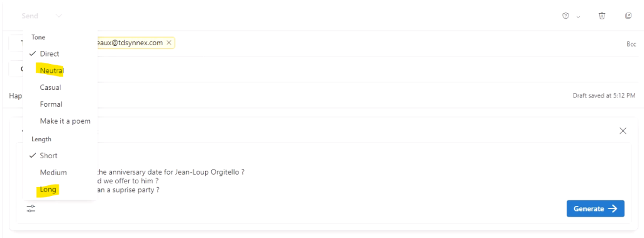The image size is (644, 238).
Task: Expand the chevron beside help icon
Action: pyautogui.click(x=579, y=17)
